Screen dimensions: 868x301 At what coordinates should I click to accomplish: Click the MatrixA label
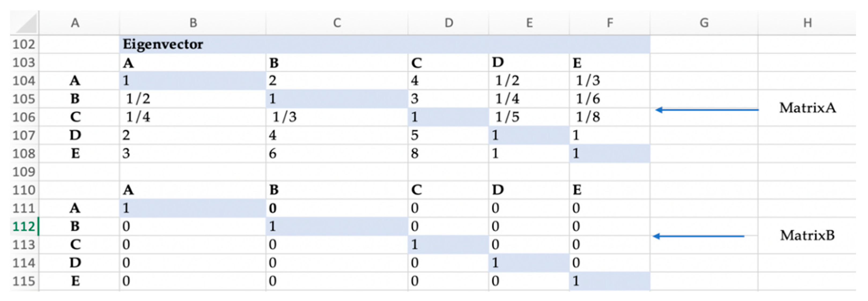[x=807, y=108]
